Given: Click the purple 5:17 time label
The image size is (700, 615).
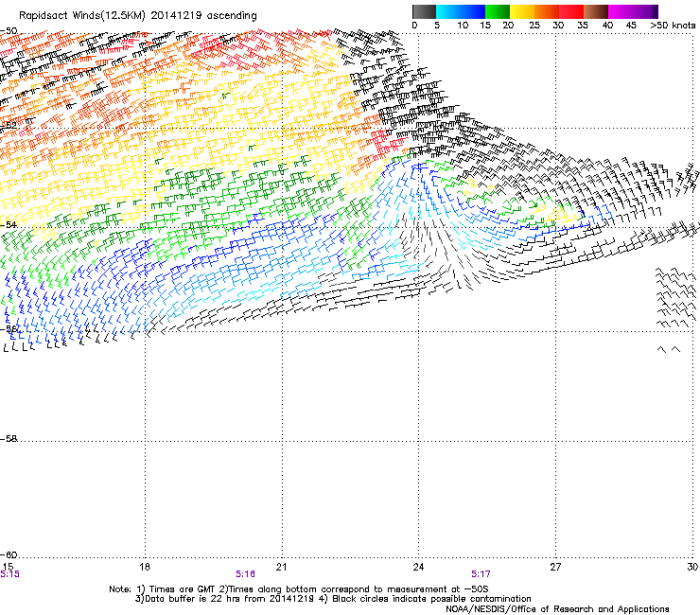Looking at the screenshot, I should (x=481, y=574).
